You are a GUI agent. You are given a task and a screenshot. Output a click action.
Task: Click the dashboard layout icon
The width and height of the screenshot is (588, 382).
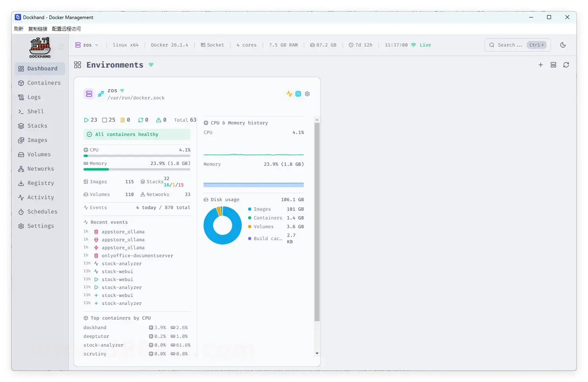click(x=553, y=65)
